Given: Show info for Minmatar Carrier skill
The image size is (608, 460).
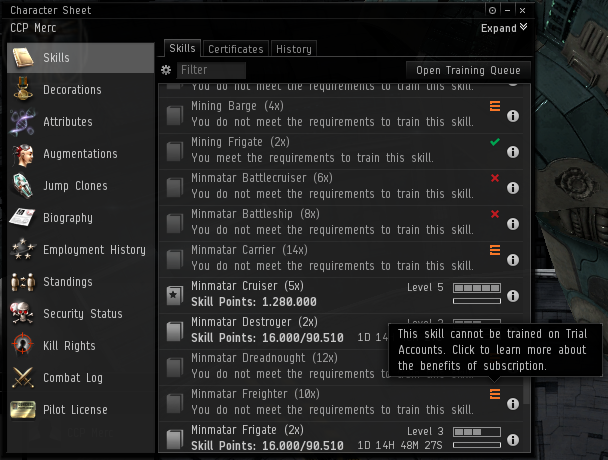Looking at the screenshot, I should [x=513, y=260].
